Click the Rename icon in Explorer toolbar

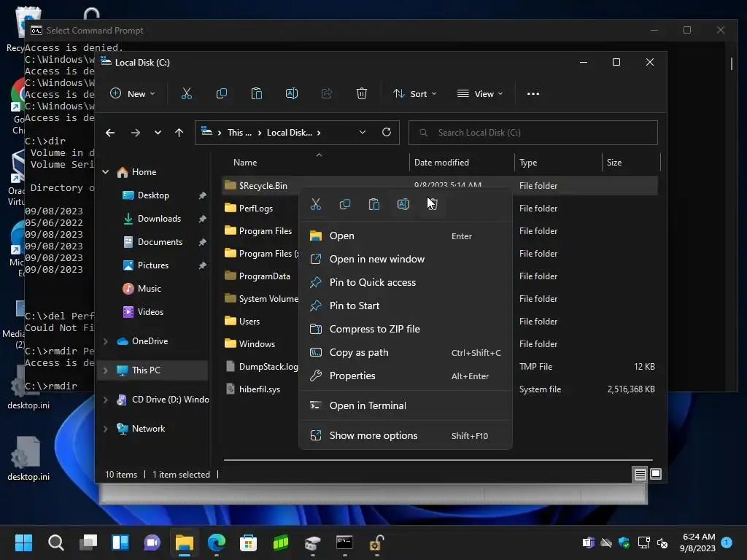tap(292, 94)
